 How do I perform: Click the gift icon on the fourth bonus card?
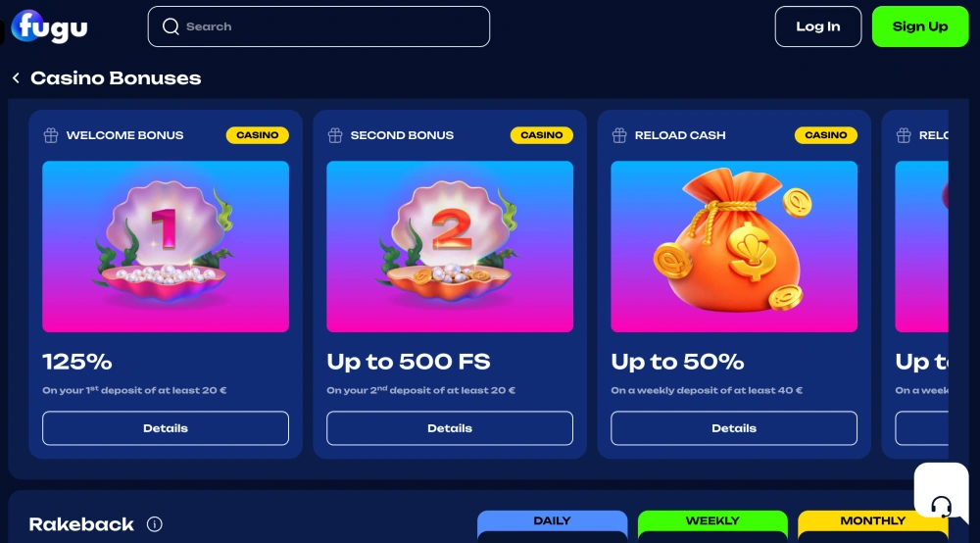[904, 135]
